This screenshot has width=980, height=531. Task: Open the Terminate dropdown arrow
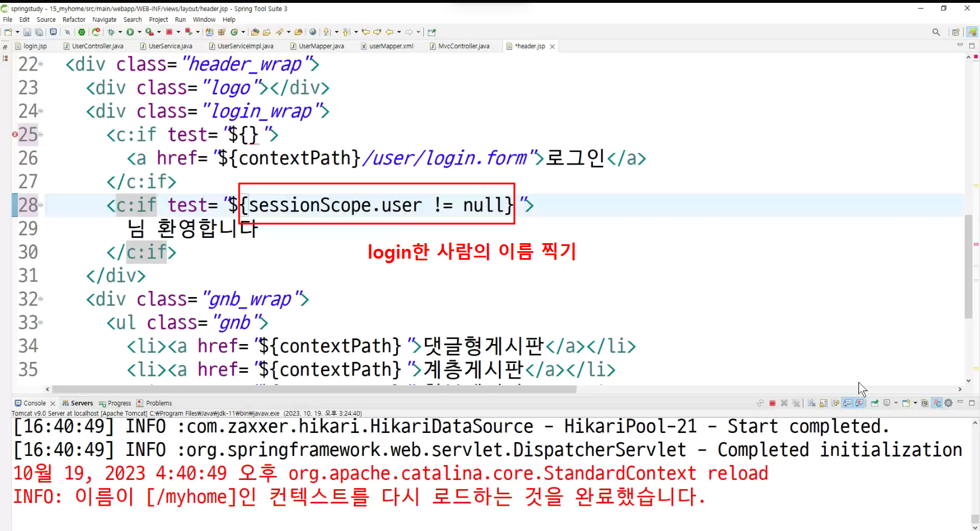178,32
